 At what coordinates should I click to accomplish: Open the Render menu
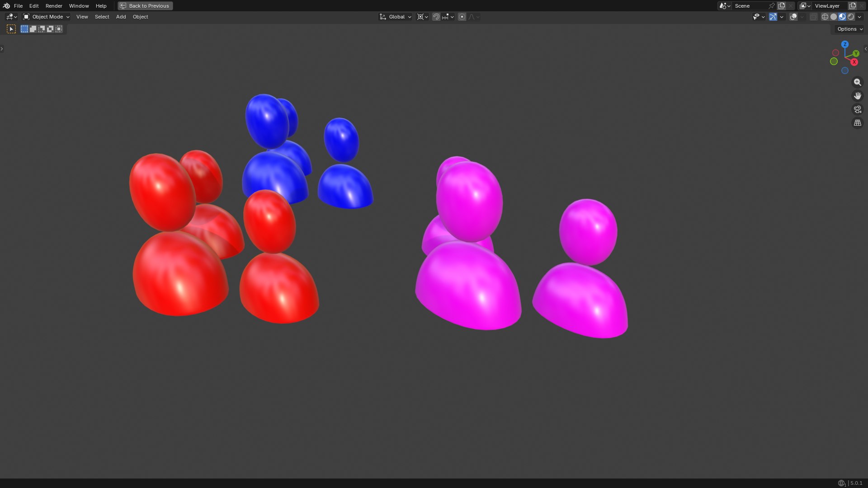(x=54, y=6)
